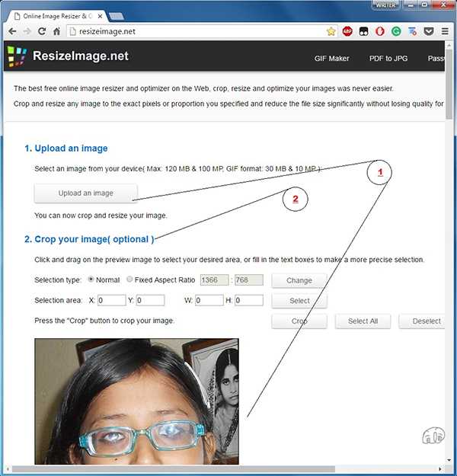The image size is (457, 476).
Task: Go back using the browser back arrow
Action: click(x=12, y=31)
